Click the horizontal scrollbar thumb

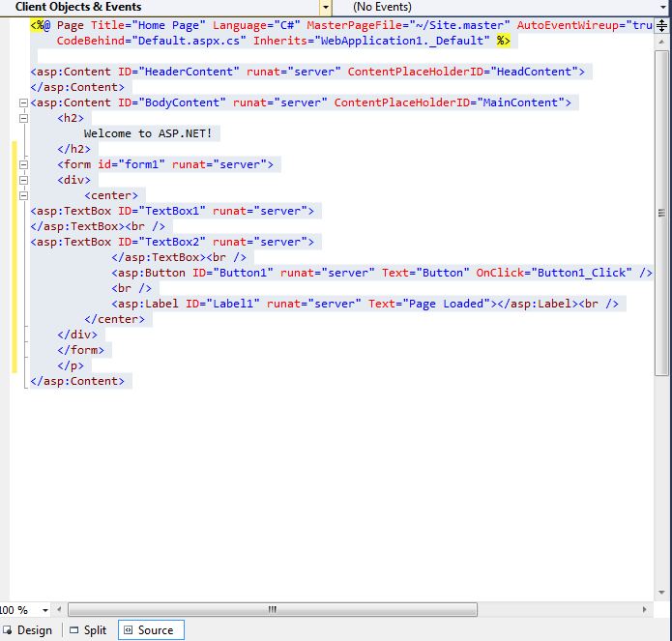tap(273, 609)
